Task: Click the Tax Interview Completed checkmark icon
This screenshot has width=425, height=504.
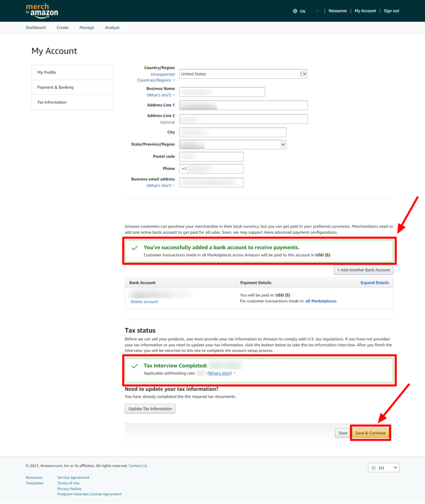Action: (135, 366)
